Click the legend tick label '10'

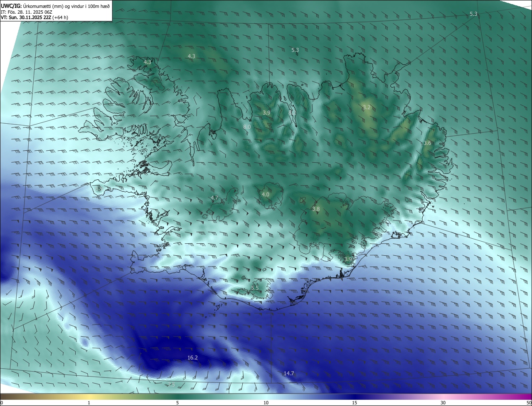point(266,403)
